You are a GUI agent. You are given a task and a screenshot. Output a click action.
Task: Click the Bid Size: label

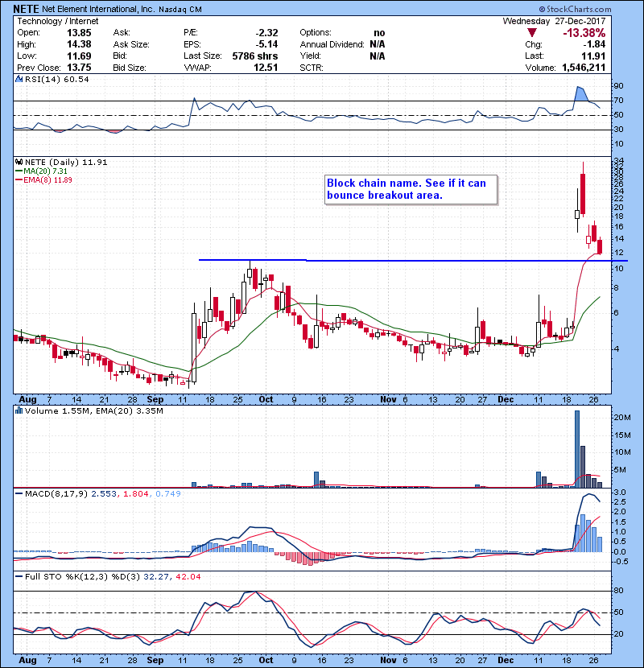point(130,68)
